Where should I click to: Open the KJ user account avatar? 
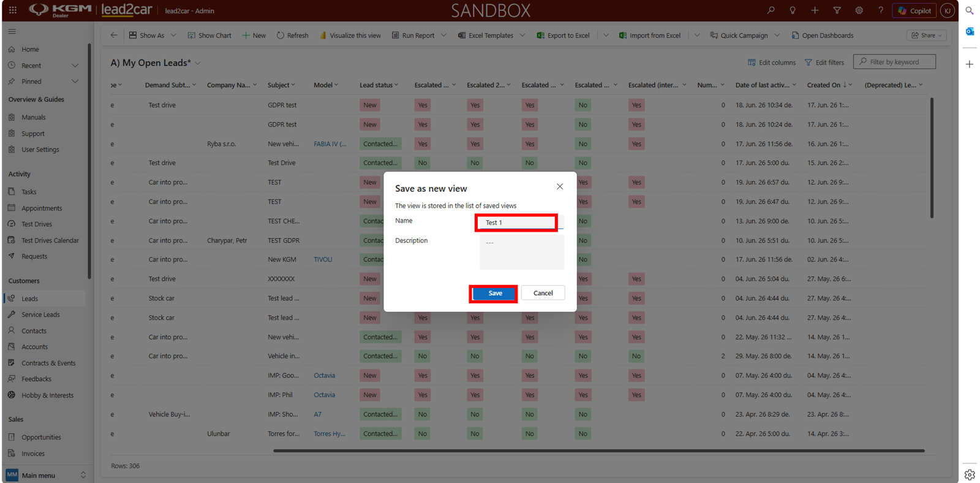coord(948,10)
